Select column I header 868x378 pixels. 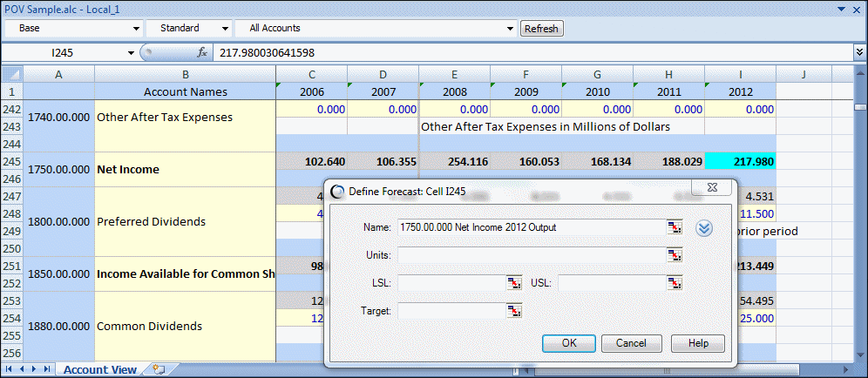pyautogui.click(x=740, y=75)
